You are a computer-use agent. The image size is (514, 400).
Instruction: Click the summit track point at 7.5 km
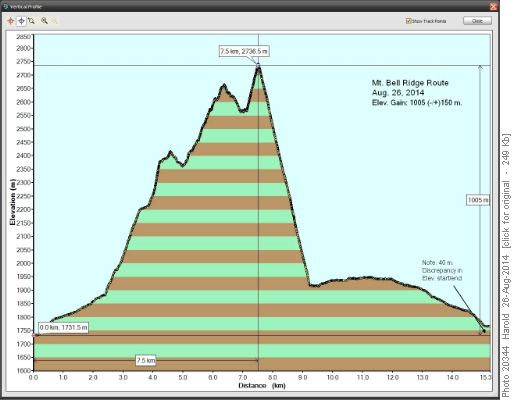[258, 65]
